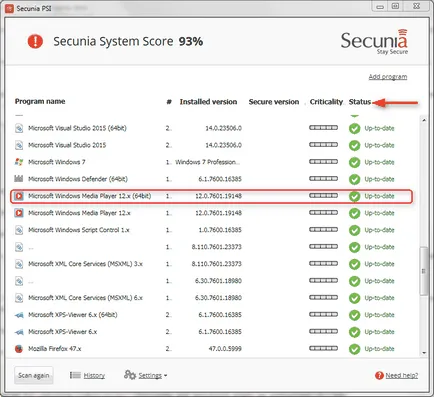Click the Secunia System Score 93% heading

click(x=128, y=42)
